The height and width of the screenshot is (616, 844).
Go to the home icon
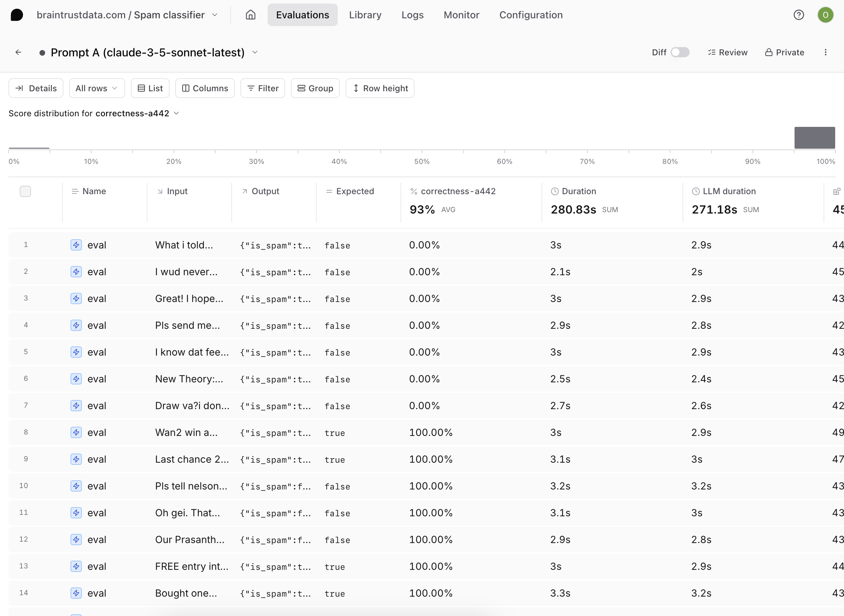[x=251, y=15]
